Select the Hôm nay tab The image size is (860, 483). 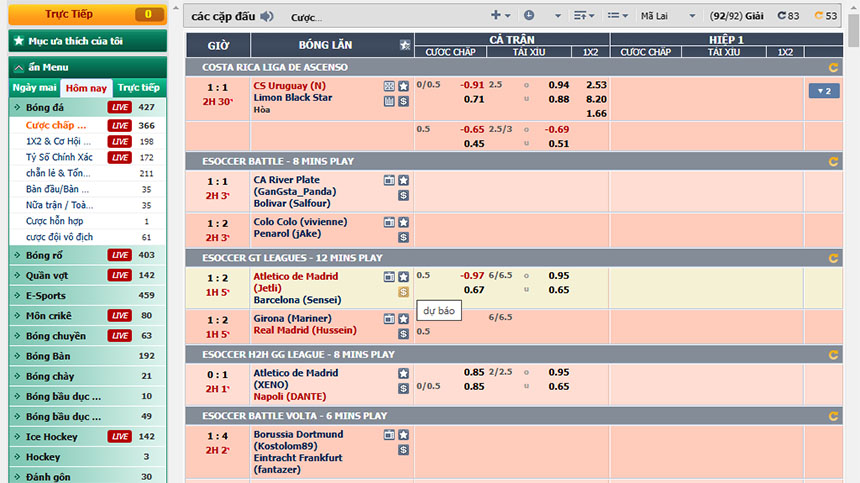coord(86,88)
